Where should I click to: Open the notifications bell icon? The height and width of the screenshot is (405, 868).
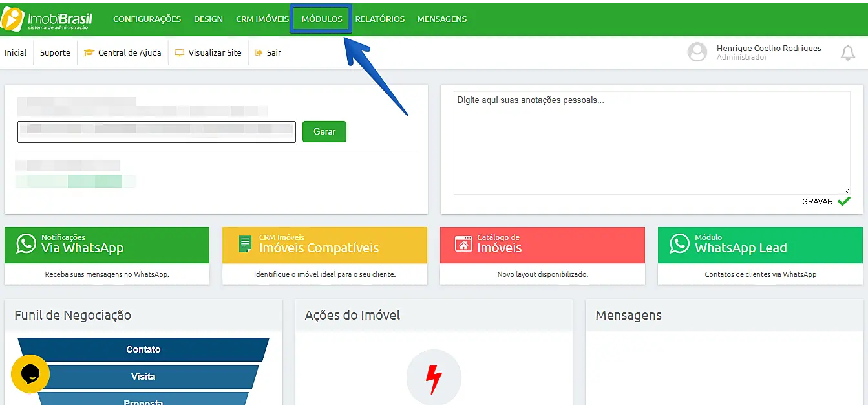pyautogui.click(x=848, y=52)
